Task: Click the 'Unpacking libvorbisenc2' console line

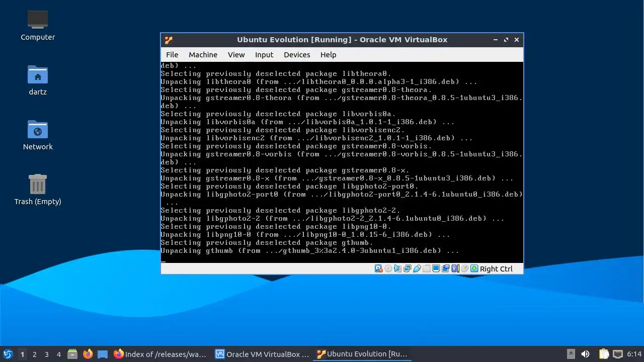Action: tap(316, 138)
